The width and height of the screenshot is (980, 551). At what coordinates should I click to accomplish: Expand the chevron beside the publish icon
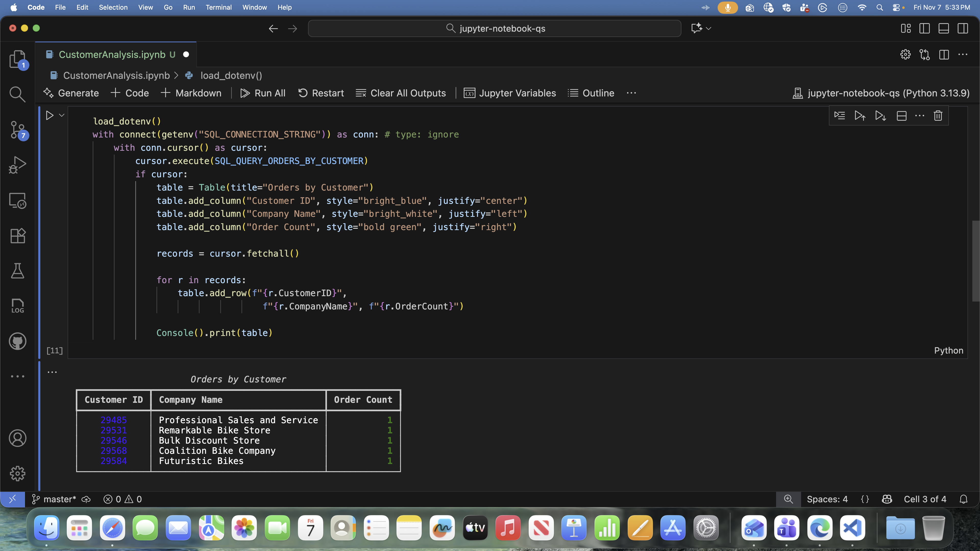[x=708, y=28]
